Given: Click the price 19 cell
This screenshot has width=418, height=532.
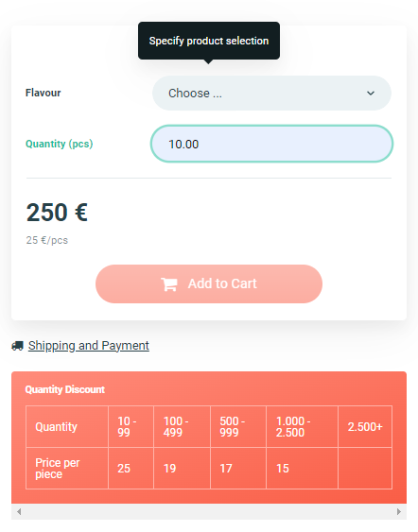Looking at the screenshot, I should tap(182, 468).
